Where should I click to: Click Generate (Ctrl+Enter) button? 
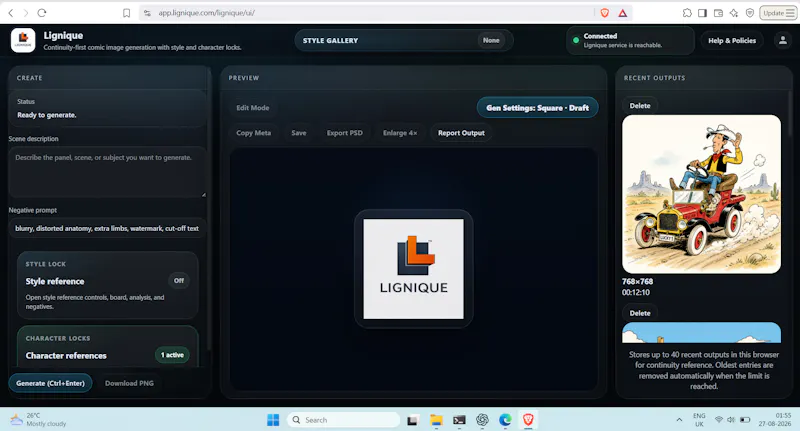pyautogui.click(x=51, y=383)
